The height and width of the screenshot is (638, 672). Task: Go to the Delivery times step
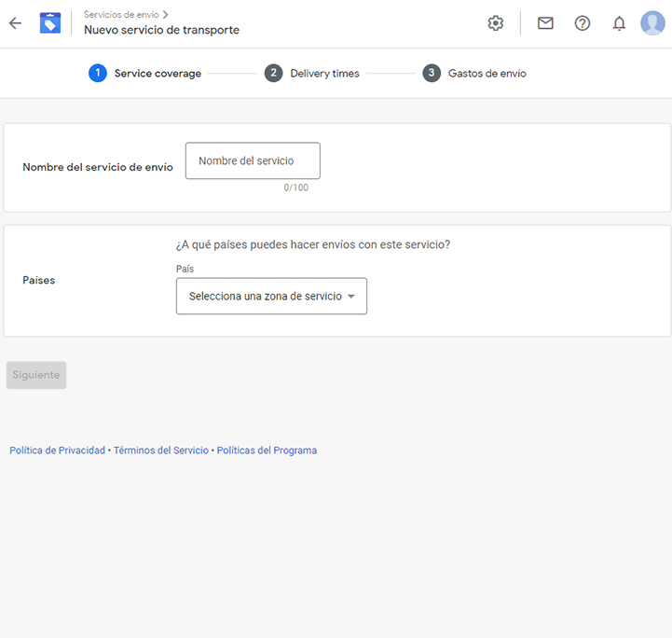[x=324, y=74]
